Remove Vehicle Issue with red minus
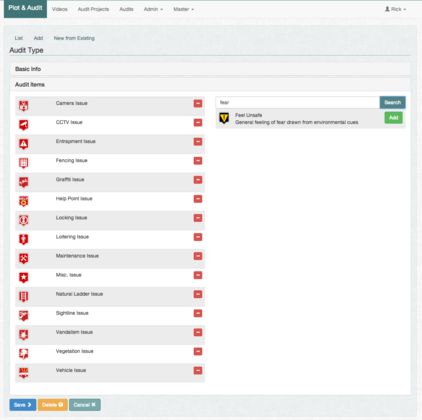The height and width of the screenshot is (420, 422). tap(198, 370)
